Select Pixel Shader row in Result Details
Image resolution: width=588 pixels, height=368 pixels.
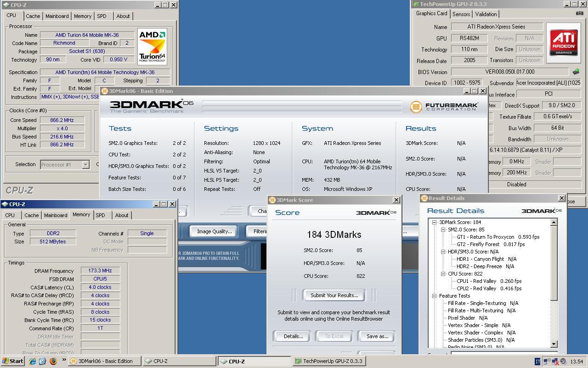tap(468, 318)
